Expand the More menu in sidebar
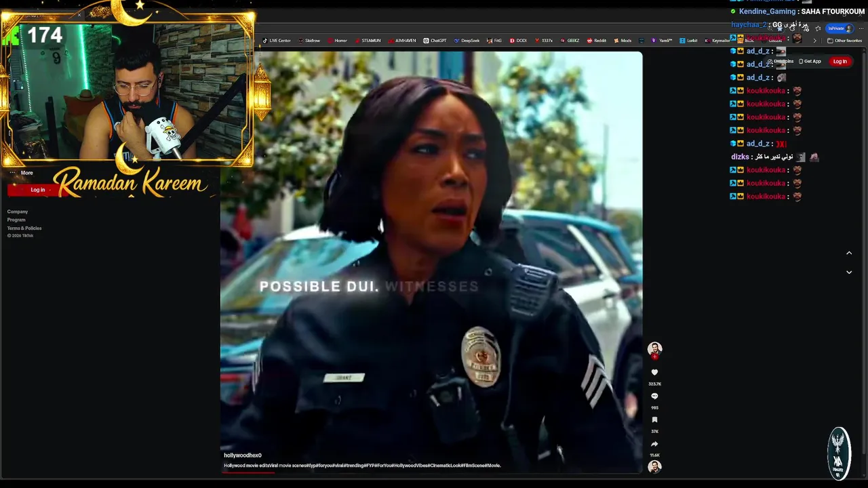Screen dimensions: 868x488 21,173
